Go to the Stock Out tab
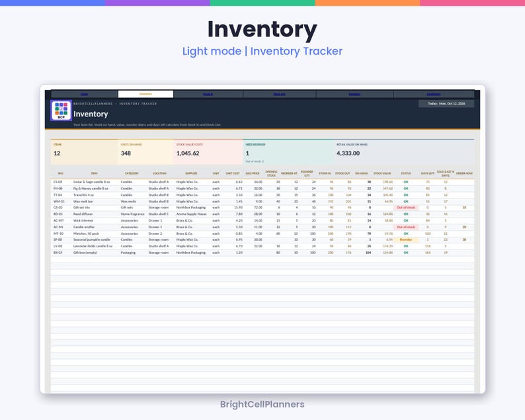This screenshot has width=525, height=420. (279, 94)
